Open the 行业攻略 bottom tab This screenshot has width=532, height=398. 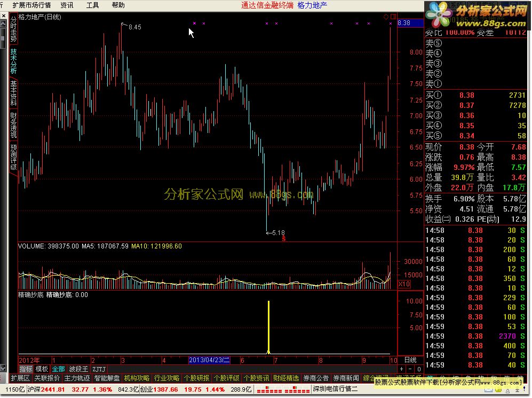pyautogui.click(x=166, y=378)
